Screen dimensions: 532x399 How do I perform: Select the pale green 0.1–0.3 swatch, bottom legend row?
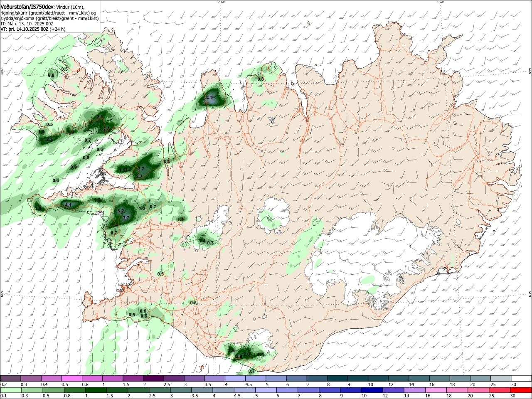click(x=10, y=390)
